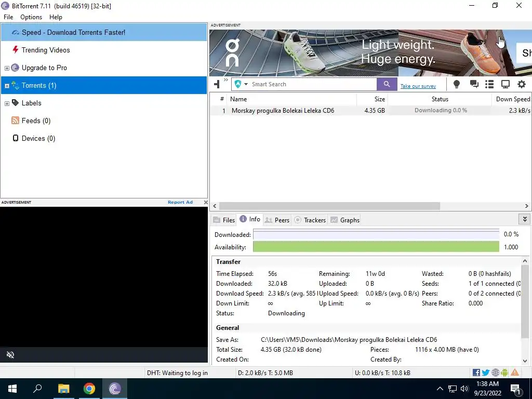Click the Twitter bird icon in status bar
532x399 pixels.
486,373
